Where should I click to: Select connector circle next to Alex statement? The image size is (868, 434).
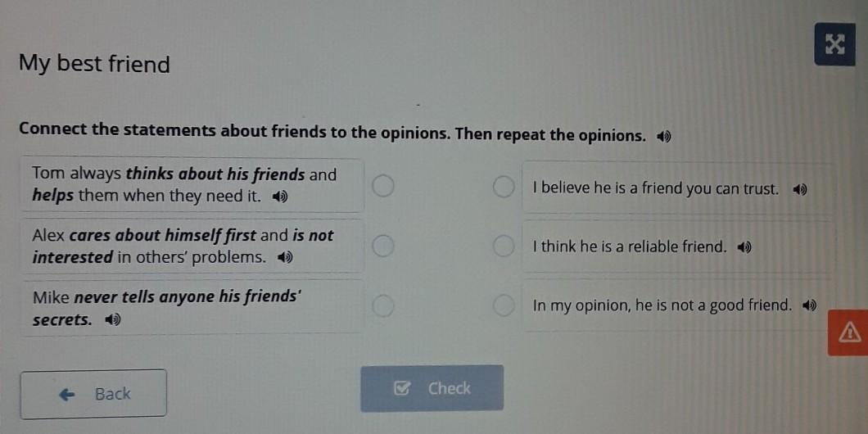point(382,246)
